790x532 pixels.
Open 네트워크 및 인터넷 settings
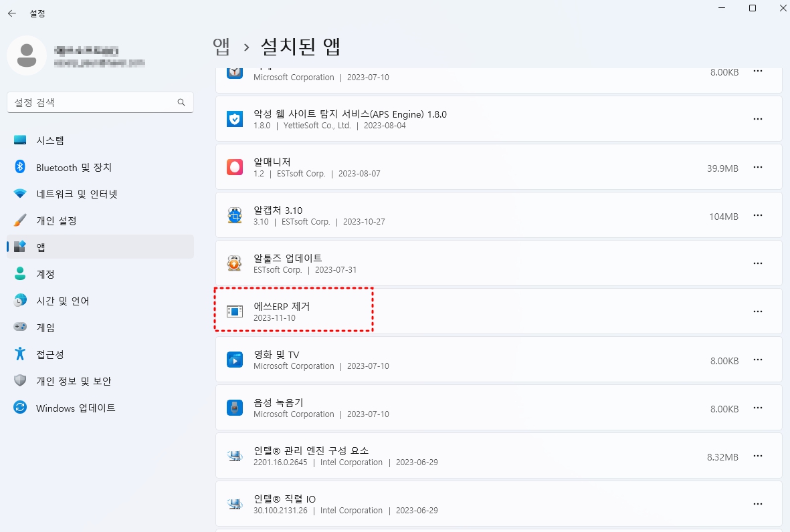point(100,194)
